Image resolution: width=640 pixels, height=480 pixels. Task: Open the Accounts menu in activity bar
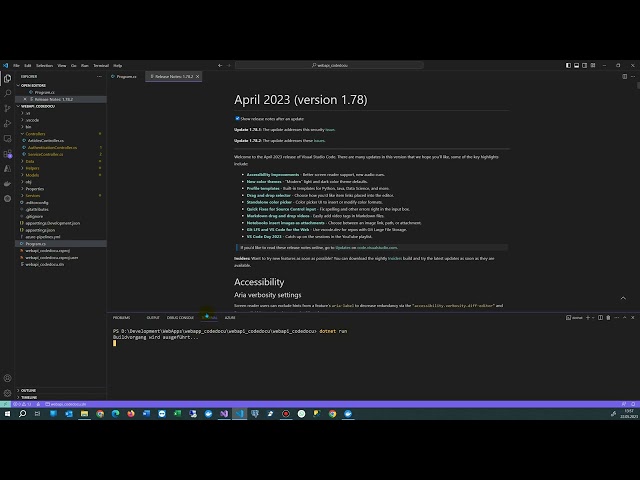point(7,378)
